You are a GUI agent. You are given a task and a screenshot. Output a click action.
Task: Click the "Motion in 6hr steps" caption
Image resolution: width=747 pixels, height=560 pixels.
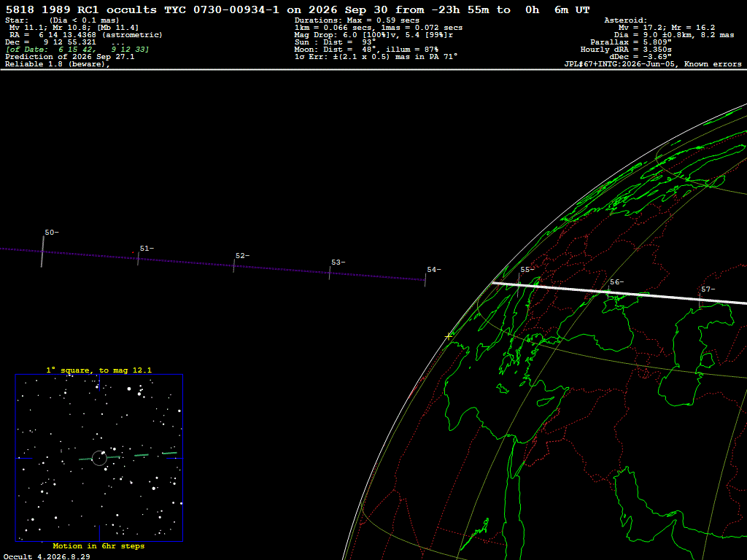pyautogui.click(x=98, y=545)
